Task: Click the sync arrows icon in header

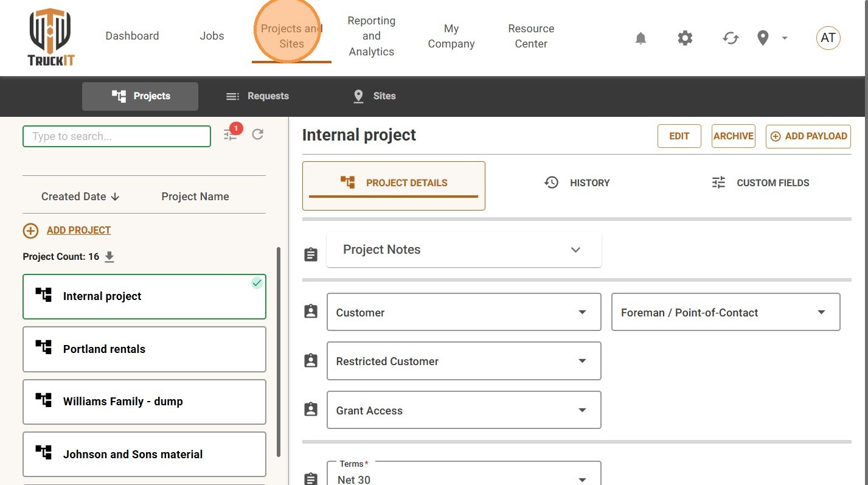Action: tap(731, 38)
